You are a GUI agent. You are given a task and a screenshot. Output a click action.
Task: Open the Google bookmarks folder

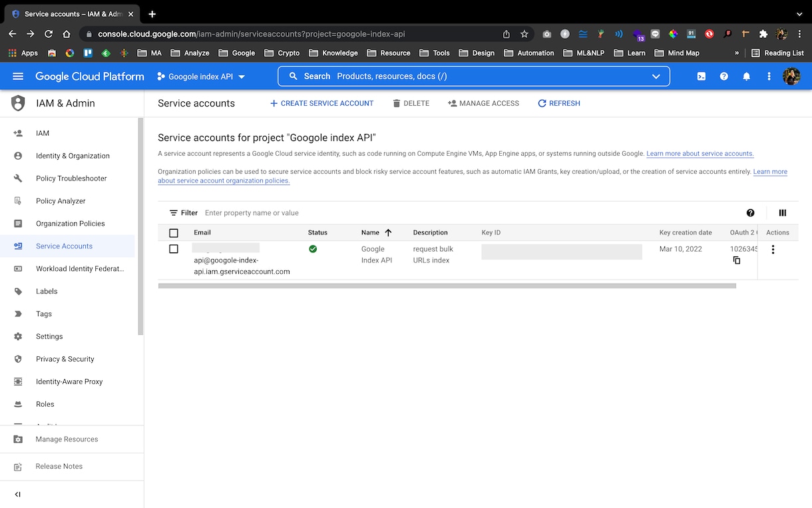click(237, 53)
